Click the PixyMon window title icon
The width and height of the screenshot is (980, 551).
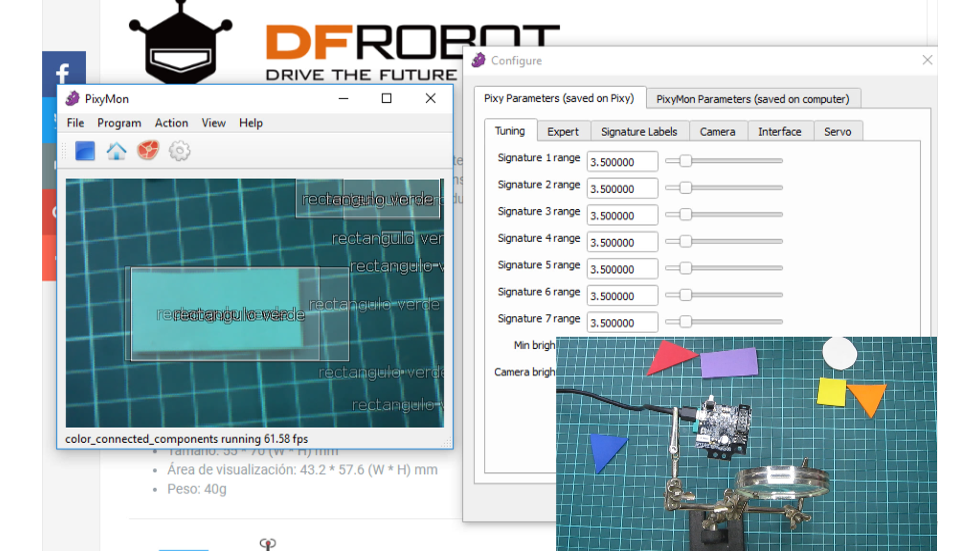[72, 98]
